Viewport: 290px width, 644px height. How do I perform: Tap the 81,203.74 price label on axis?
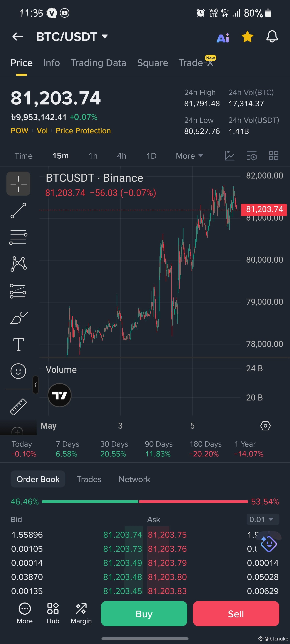pos(264,209)
